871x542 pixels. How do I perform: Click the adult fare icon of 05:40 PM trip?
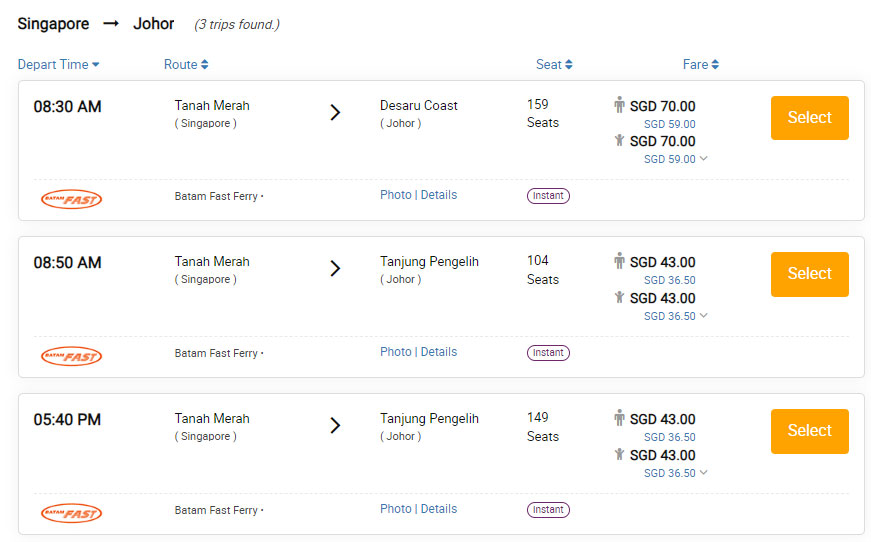(619, 418)
